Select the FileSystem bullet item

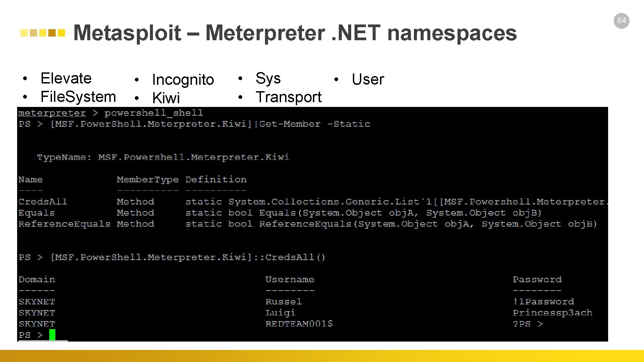(x=78, y=97)
